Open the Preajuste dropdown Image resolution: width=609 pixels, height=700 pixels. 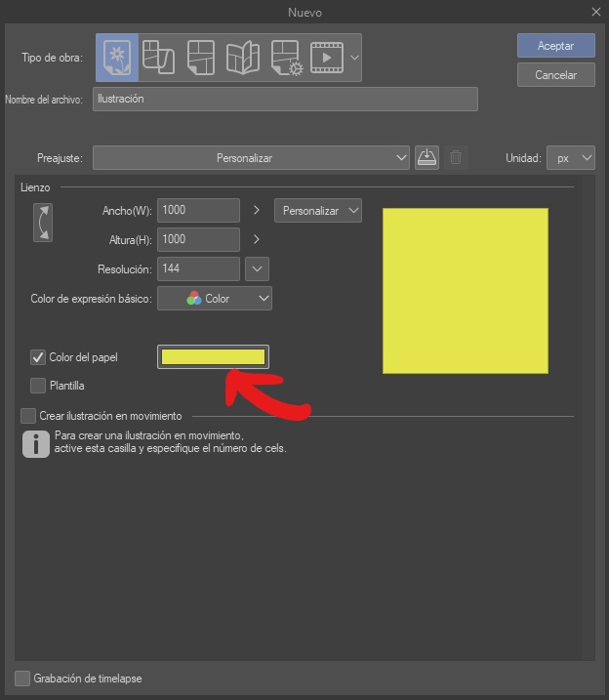click(251, 157)
